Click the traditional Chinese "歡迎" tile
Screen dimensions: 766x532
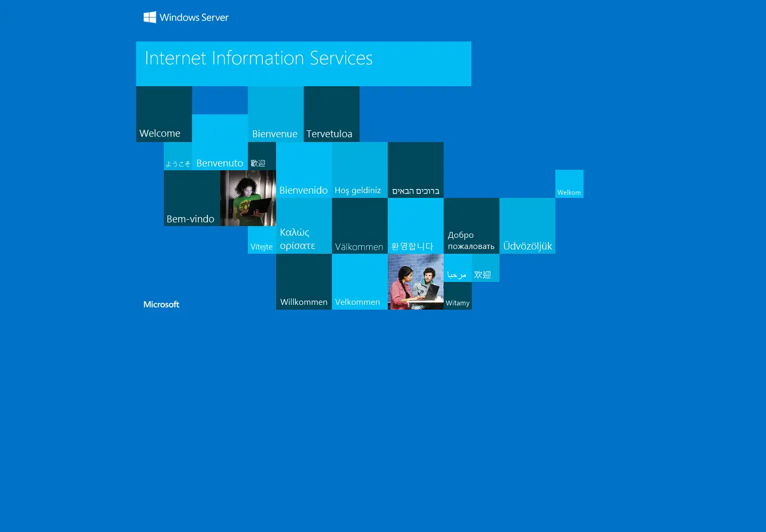pos(262,156)
